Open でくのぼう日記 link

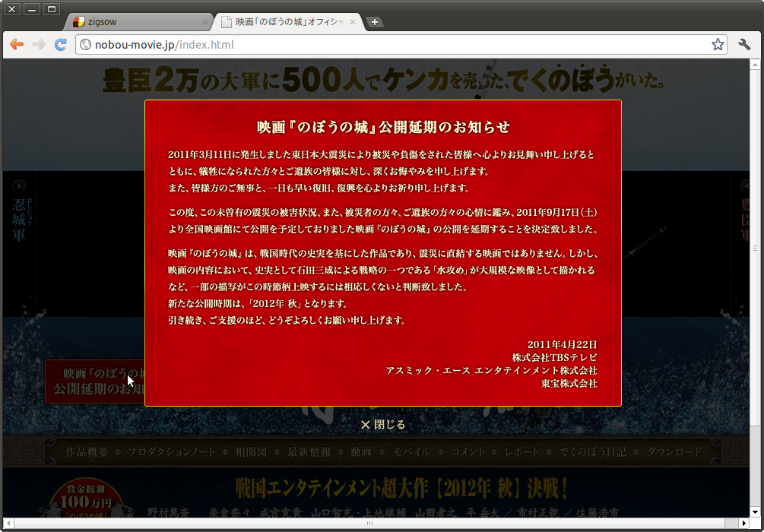[592, 452]
